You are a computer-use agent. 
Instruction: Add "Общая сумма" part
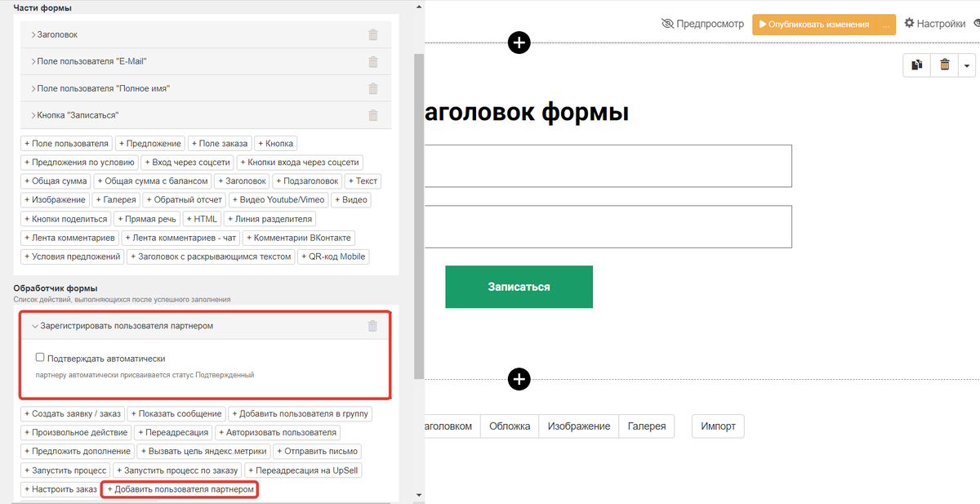pyautogui.click(x=56, y=181)
